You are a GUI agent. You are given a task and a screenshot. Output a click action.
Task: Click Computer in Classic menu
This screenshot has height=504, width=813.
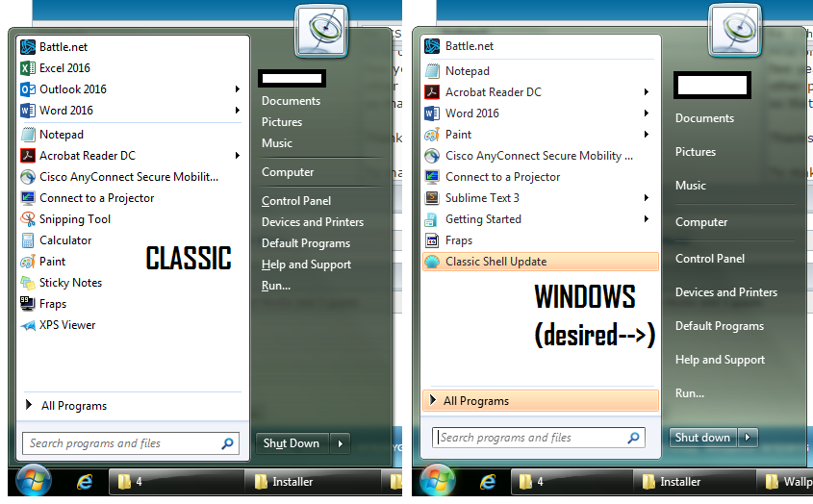click(x=288, y=172)
